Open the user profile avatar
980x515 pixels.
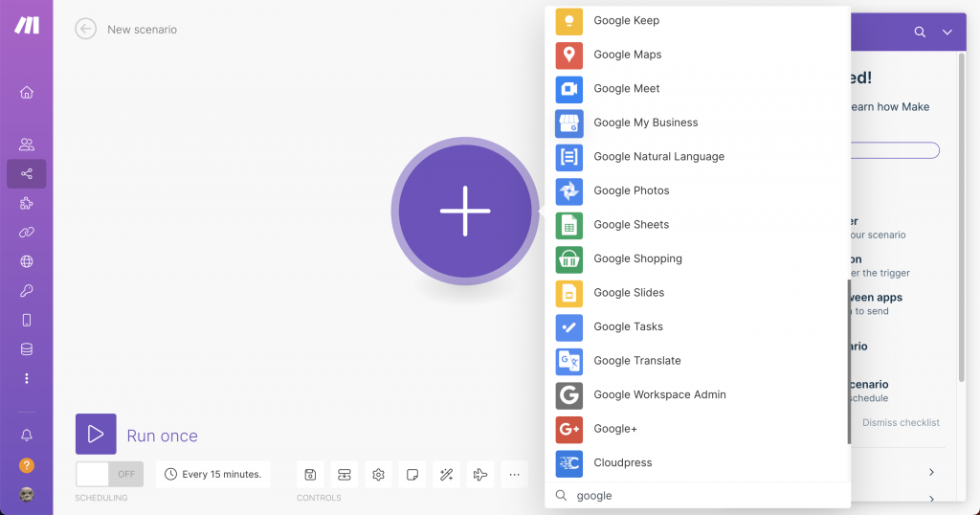coord(26,494)
